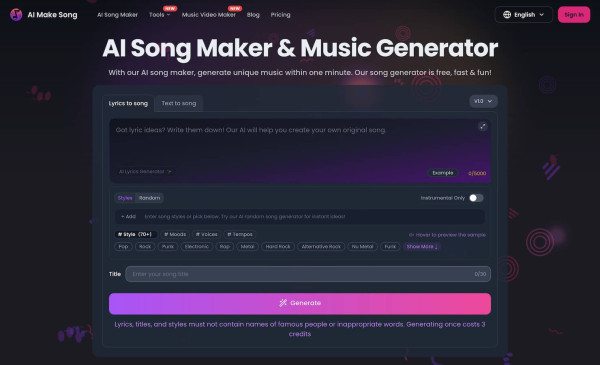Select the # Style (70+) category tab
Screen dimensions: 600x365
[x=135, y=234]
